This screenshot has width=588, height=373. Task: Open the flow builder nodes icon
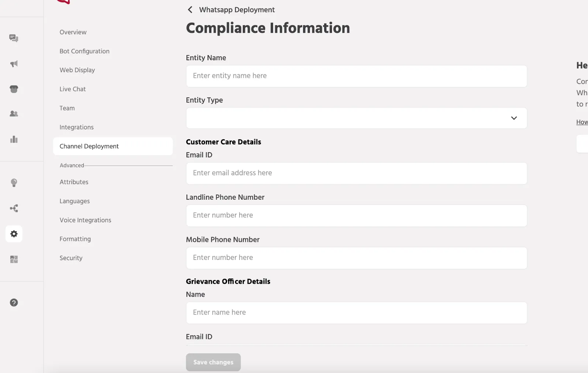pyautogui.click(x=14, y=209)
